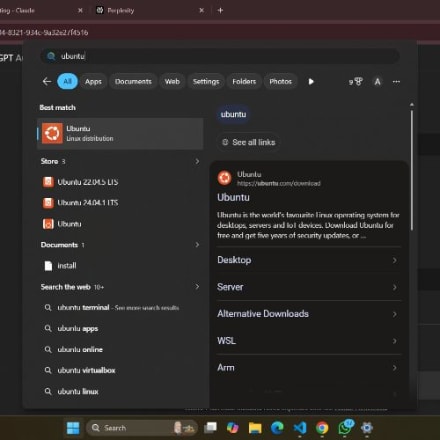Open Settings gear from the taskbar
The width and height of the screenshot is (440, 440).
click(367, 428)
